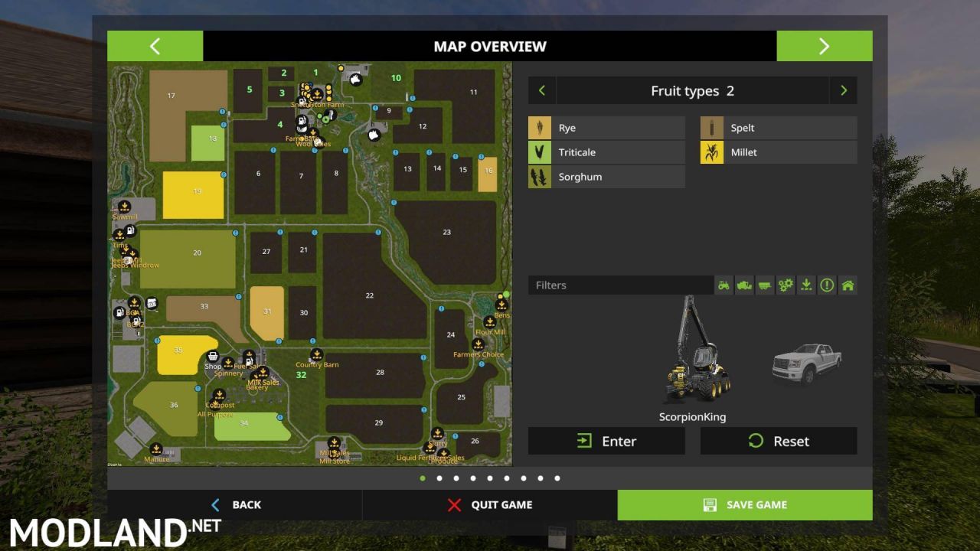
Task: Click the Snetterton Farm label
Action: (317, 105)
